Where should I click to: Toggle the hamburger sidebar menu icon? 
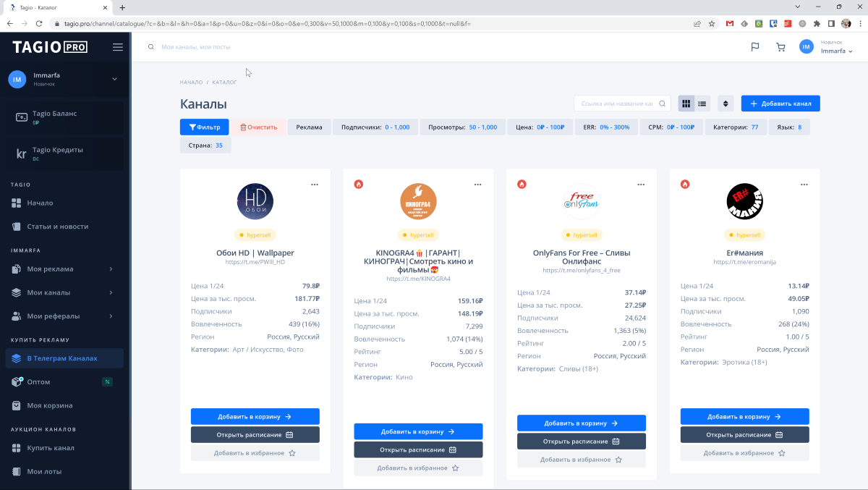pos(118,47)
